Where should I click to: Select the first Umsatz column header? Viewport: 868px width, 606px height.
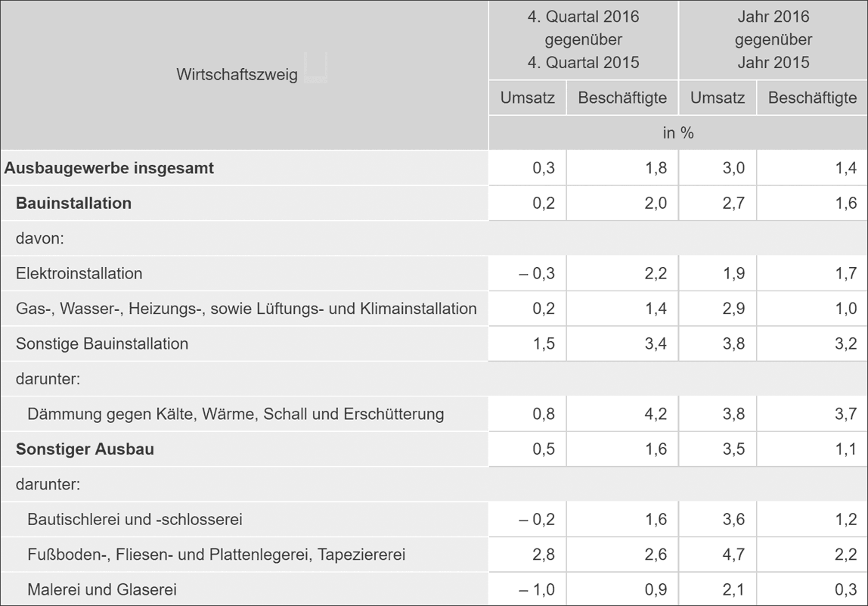tap(528, 98)
